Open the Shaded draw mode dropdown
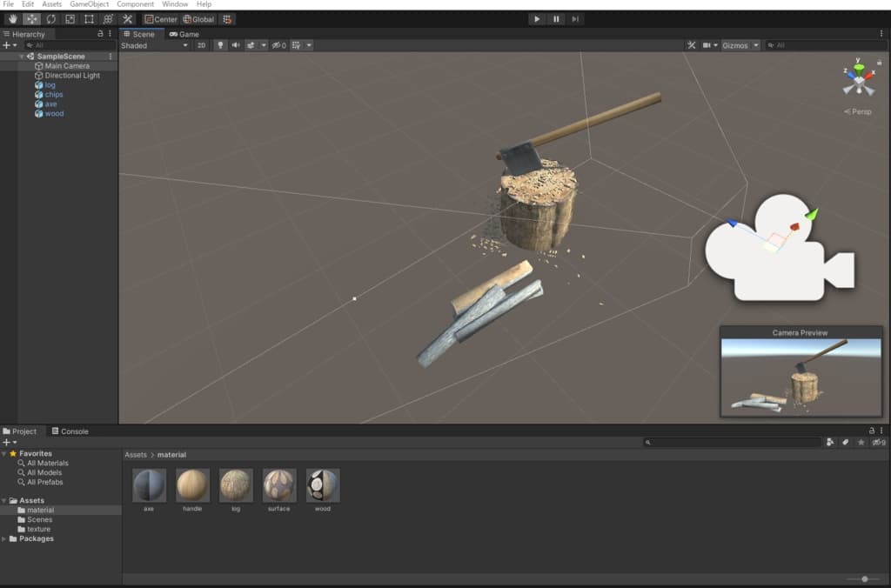The height and width of the screenshot is (588, 891). click(154, 45)
